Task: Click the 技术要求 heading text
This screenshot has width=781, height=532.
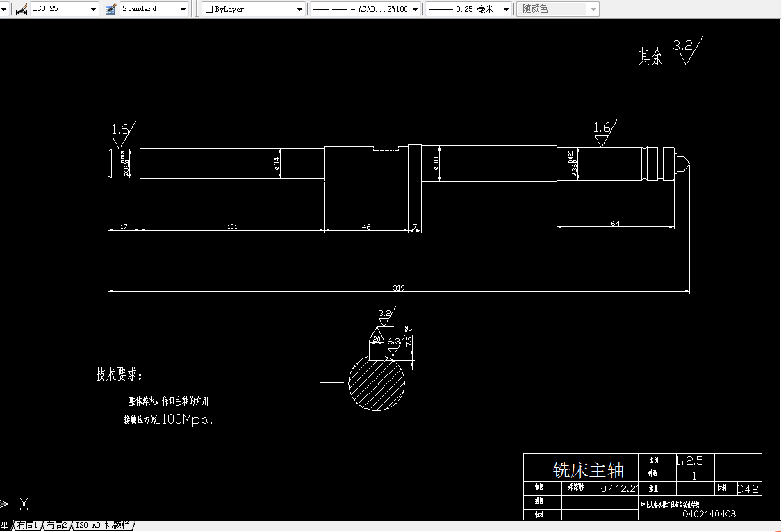Action: click(119, 374)
